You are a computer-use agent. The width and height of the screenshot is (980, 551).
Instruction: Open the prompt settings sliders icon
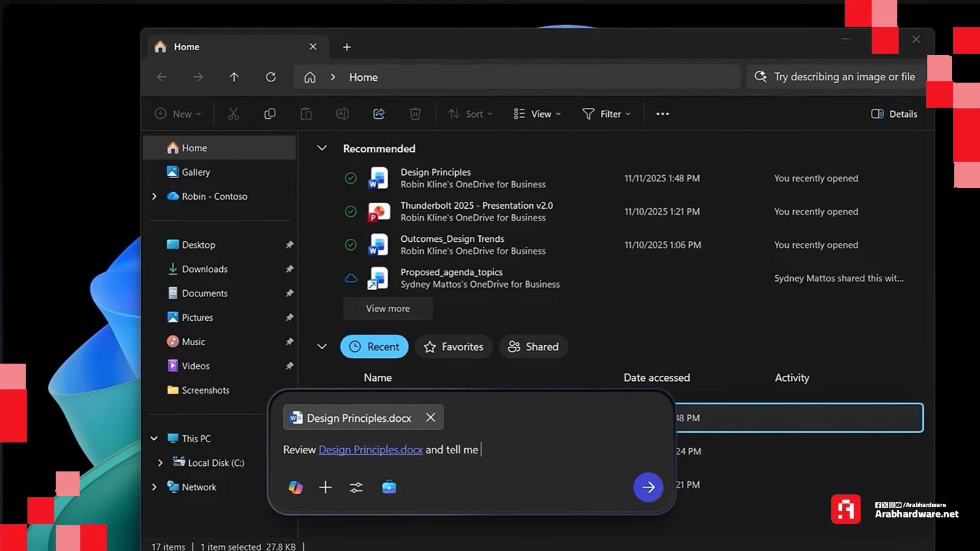[356, 487]
